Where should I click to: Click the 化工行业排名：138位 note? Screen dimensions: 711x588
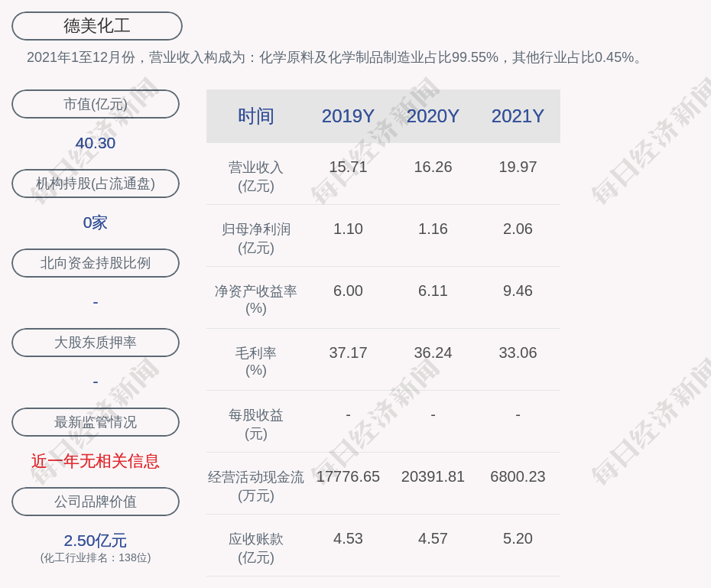point(96,557)
